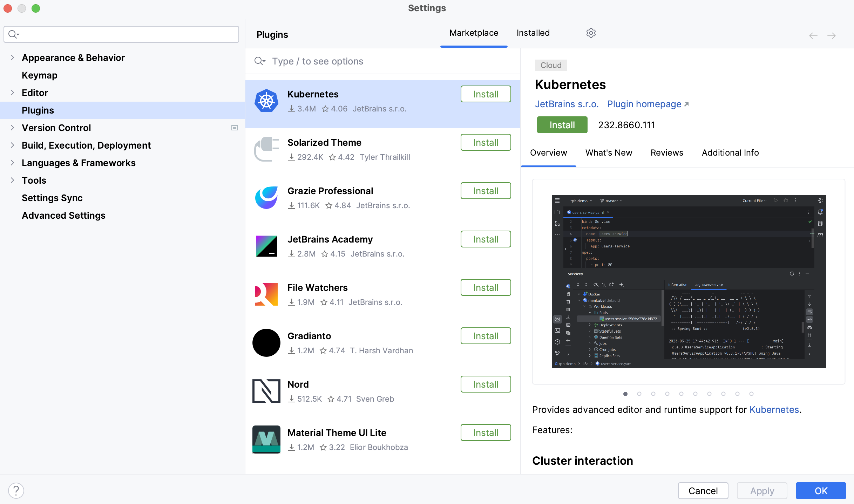The width and height of the screenshot is (854, 504).
Task: Click the Install button for Kubernetes plugin
Action: tap(486, 94)
